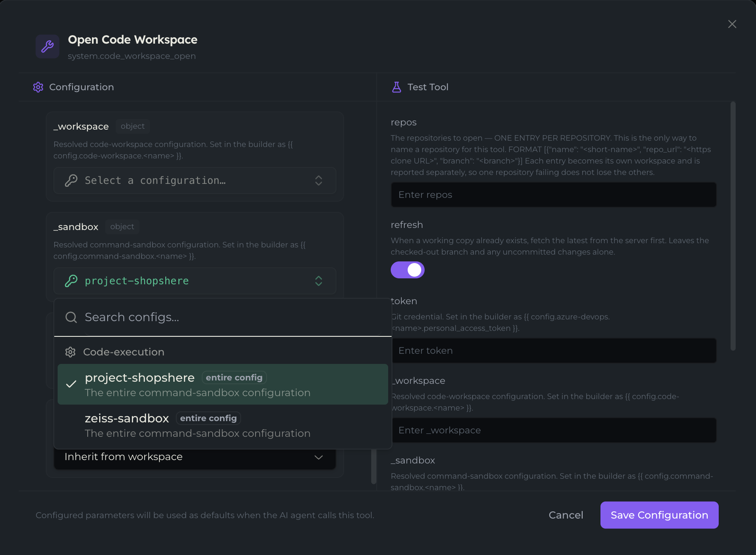
Task: Click the Open Code Workspace title
Action: click(x=133, y=40)
